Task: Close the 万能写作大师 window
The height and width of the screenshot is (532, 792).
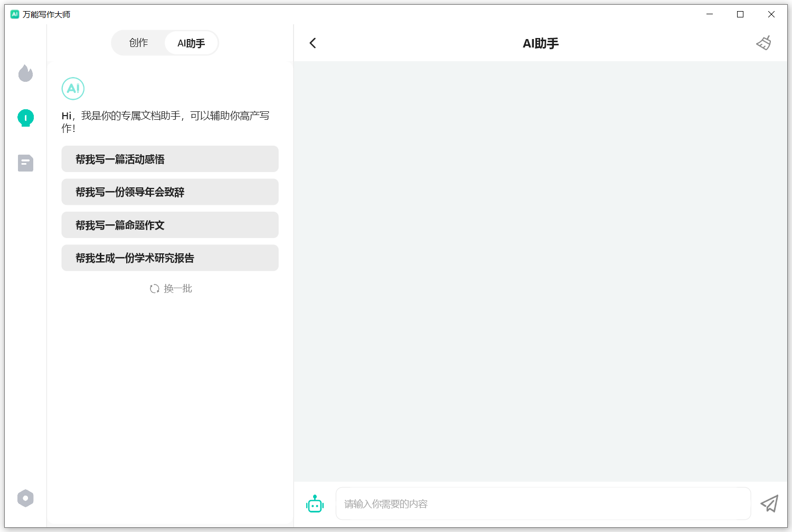Action: coord(771,14)
